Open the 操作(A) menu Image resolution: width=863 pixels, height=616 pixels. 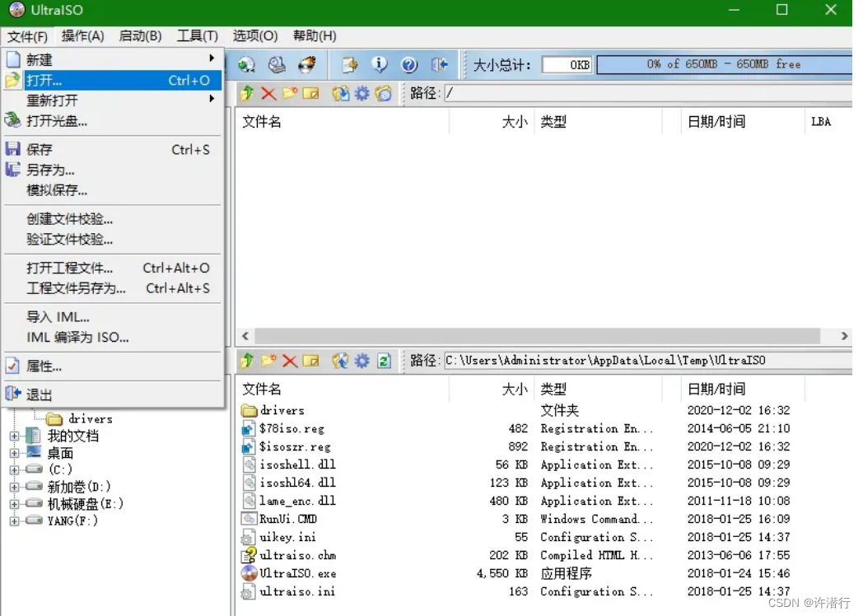(x=82, y=36)
